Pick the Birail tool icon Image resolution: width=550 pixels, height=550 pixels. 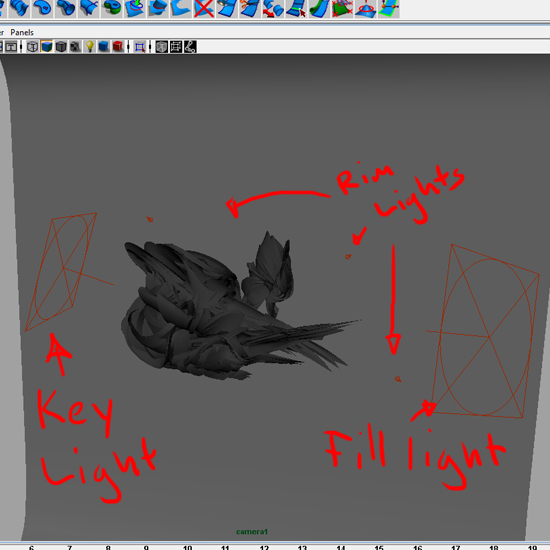point(88,8)
